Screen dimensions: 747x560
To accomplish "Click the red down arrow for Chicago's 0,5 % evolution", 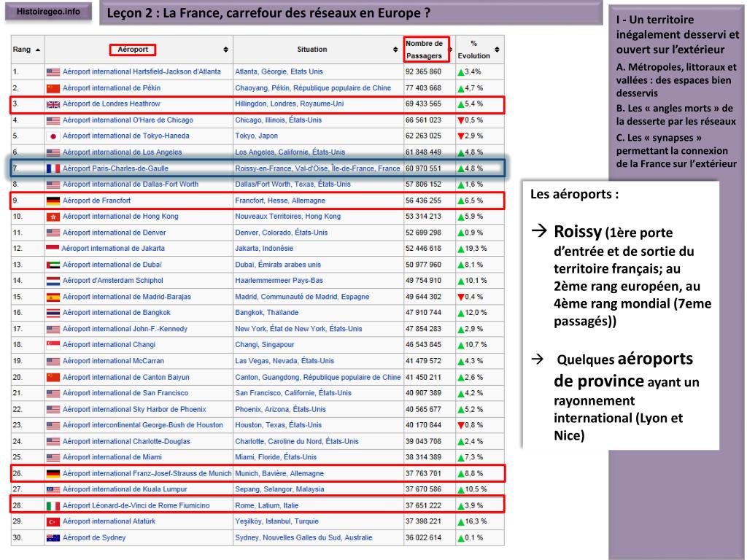I will 461,120.
